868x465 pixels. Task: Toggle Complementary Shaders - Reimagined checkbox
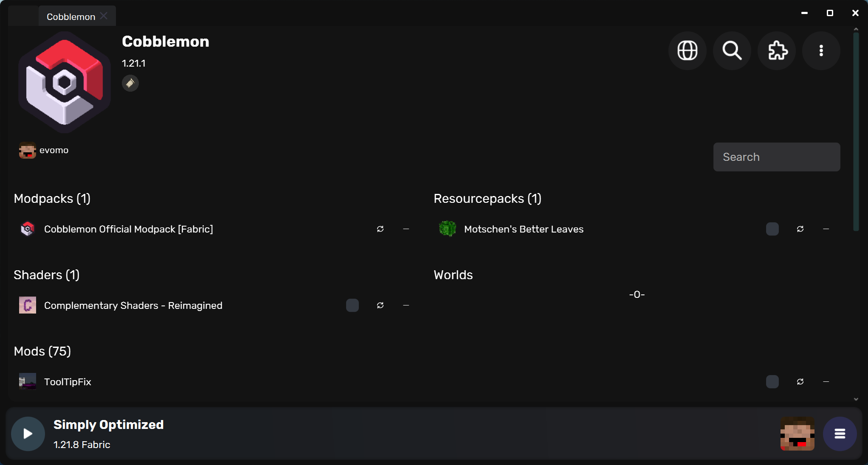pyautogui.click(x=352, y=305)
